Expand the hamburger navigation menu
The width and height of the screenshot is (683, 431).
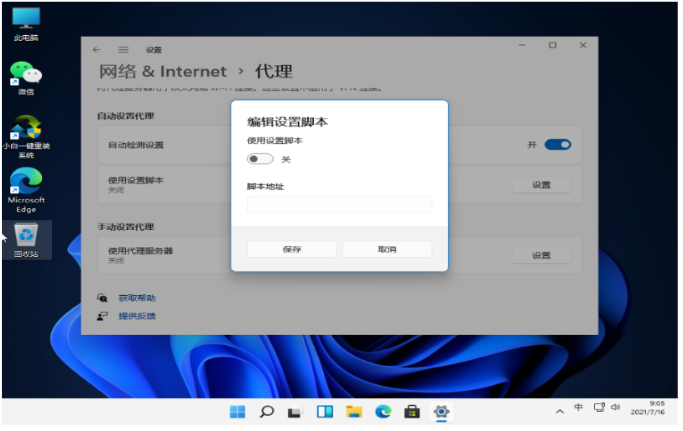coord(124,50)
